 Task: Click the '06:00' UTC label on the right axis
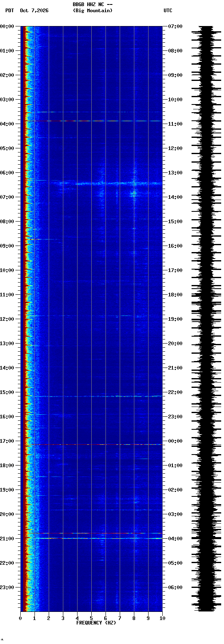click(x=175, y=587)
